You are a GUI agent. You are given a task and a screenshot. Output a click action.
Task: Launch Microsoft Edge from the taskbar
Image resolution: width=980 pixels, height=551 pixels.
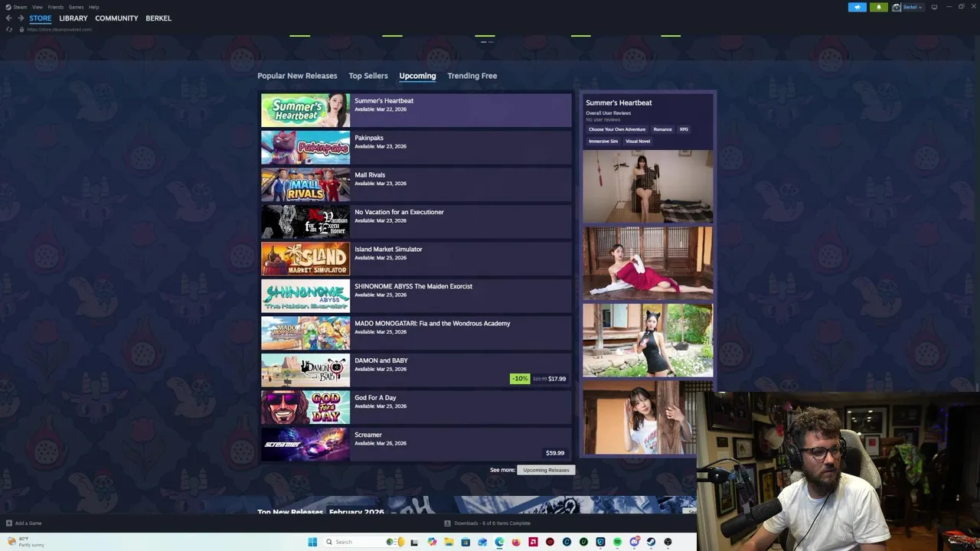click(x=499, y=542)
